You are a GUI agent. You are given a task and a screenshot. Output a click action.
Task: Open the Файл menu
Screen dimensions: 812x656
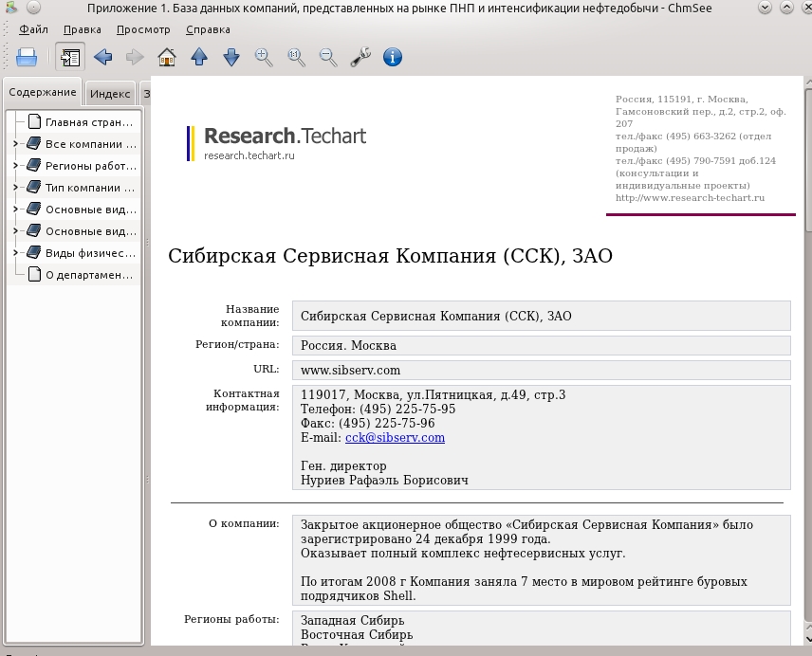[x=33, y=30]
